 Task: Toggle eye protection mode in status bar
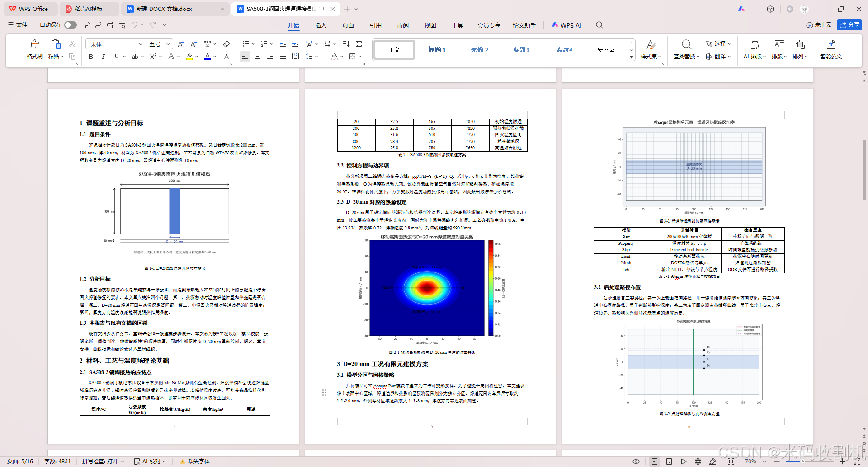pos(636,462)
